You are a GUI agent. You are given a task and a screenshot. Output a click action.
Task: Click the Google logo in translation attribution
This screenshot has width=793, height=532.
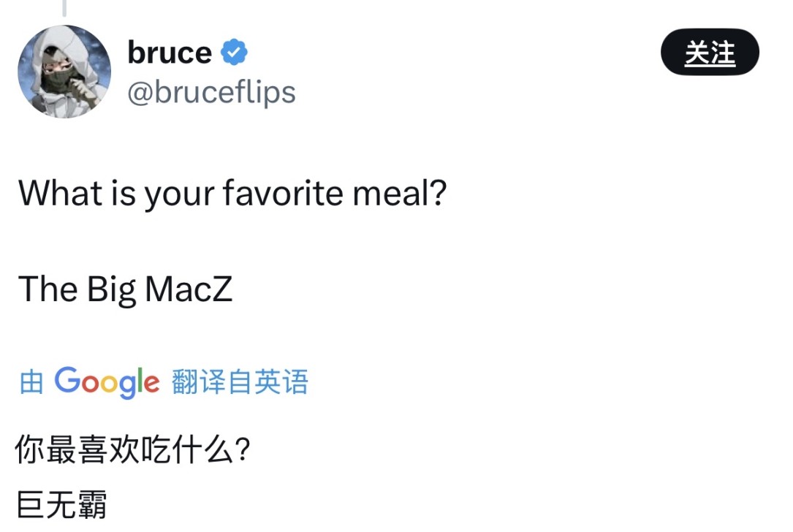click(x=107, y=382)
